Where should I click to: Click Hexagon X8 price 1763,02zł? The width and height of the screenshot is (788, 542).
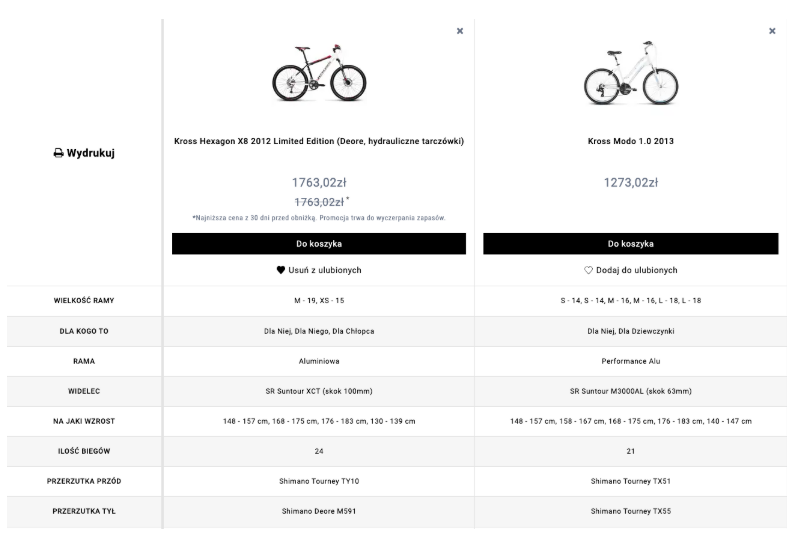tap(319, 183)
